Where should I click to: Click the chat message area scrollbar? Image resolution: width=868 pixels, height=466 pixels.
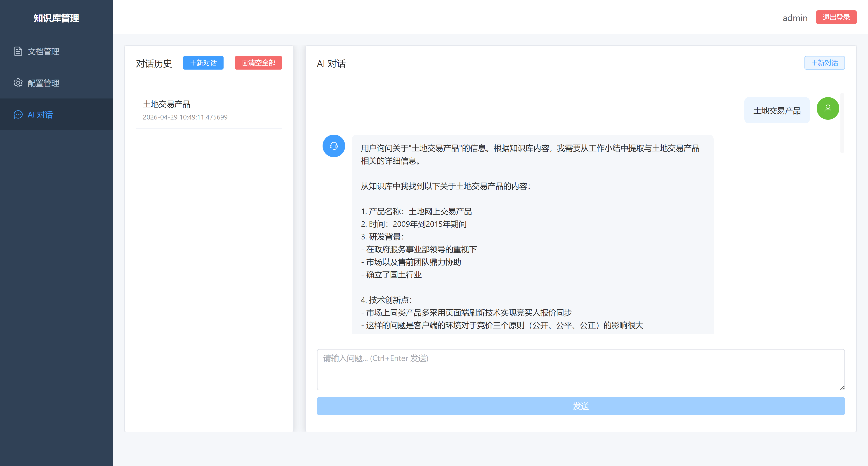coord(842,123)
